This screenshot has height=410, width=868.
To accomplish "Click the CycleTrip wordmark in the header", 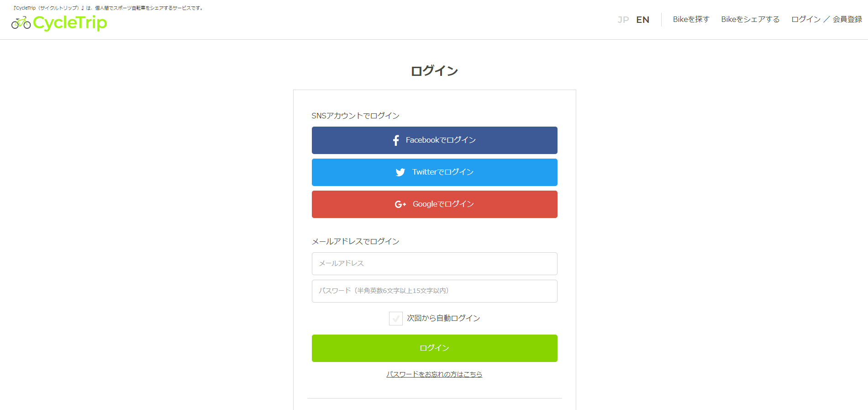I will [x=70, y=23].
